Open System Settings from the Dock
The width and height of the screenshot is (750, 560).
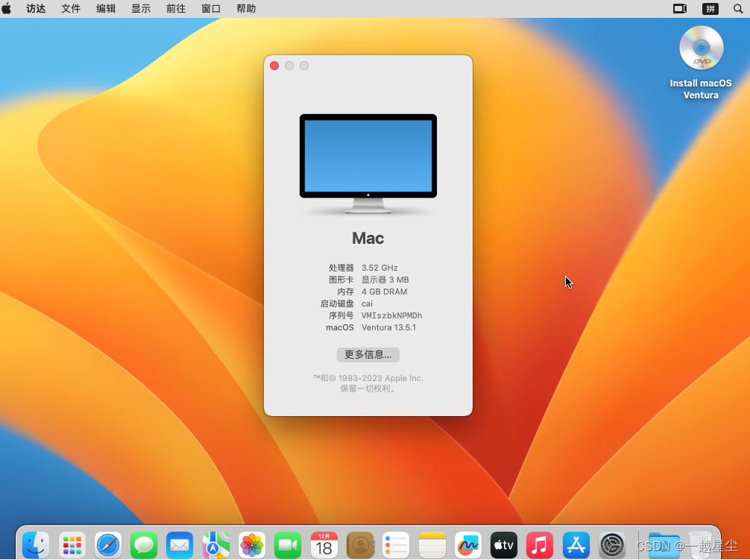(x=612, y=544)
